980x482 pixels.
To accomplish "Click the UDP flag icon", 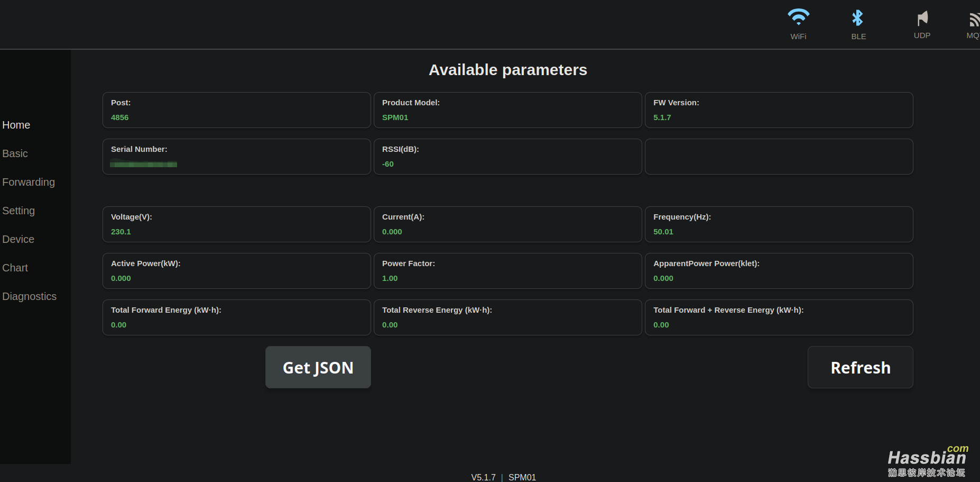I will [922, 19].
